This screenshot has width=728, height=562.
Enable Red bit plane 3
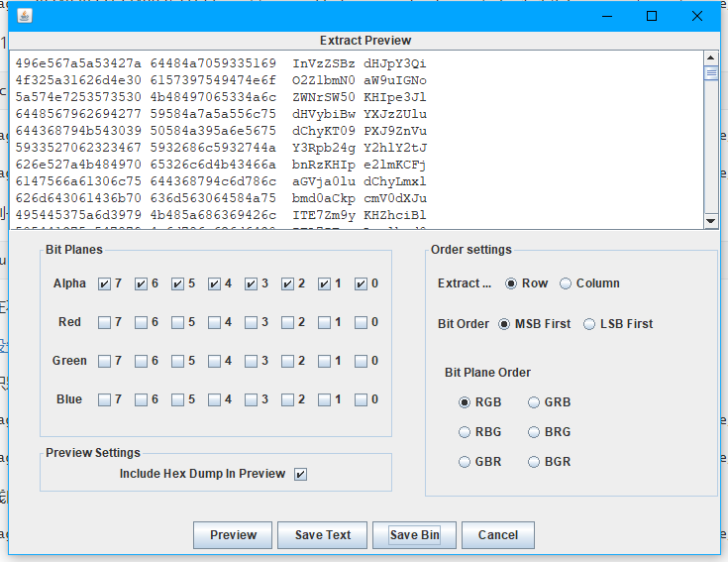252,322
